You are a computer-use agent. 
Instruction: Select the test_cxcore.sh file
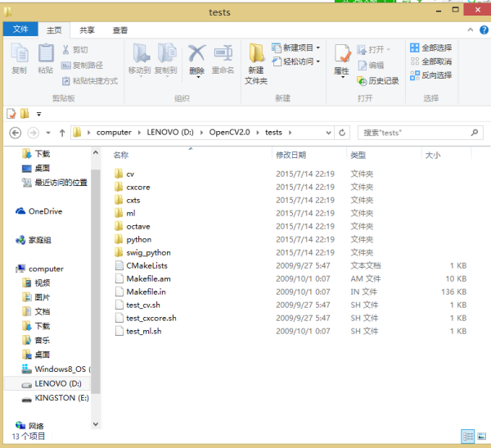146,318
